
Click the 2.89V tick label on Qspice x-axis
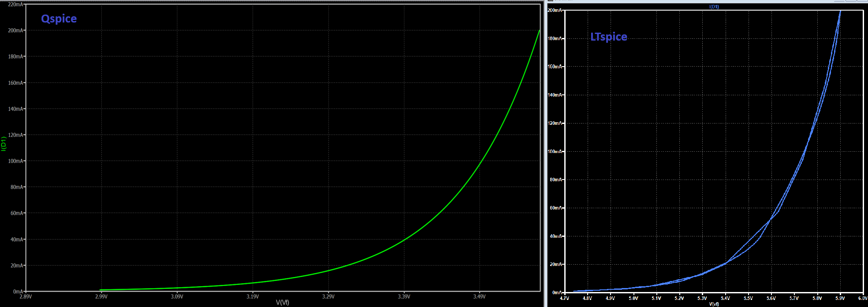point(26,296)
